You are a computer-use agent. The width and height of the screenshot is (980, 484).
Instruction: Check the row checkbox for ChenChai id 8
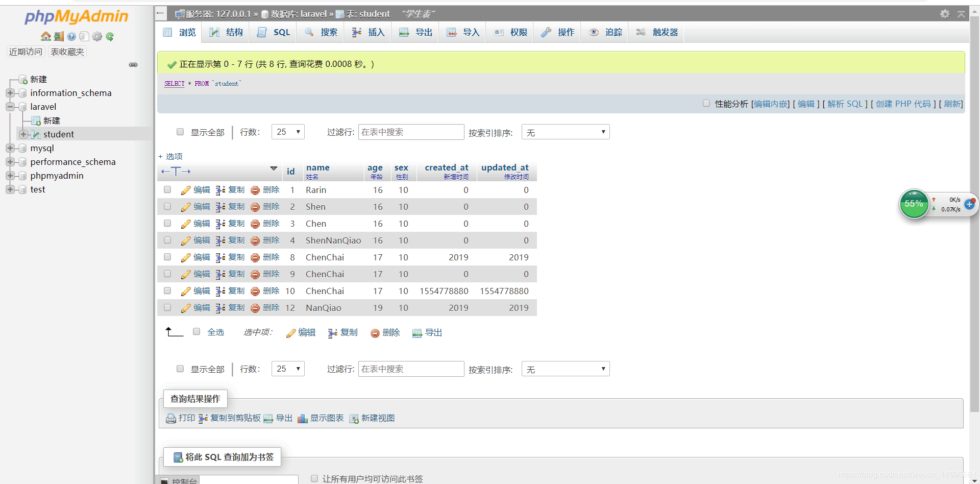point(167,257)
